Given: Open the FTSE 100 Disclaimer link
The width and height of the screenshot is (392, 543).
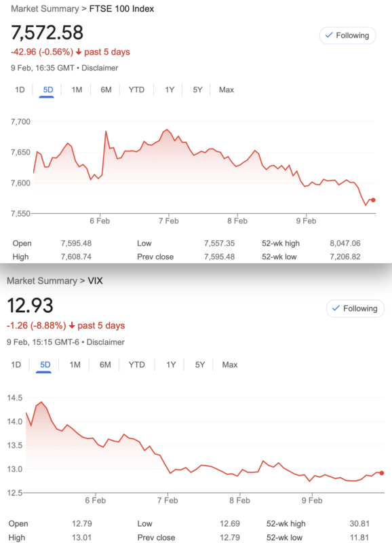Looking at the screenshot, I should click(x=100, y=68).
